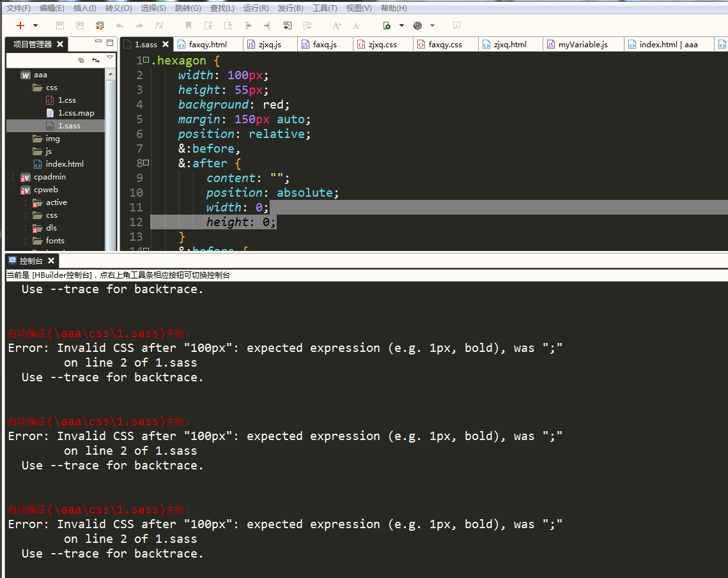Switch to the zjxq.js tab

click(x=270, y=44)
